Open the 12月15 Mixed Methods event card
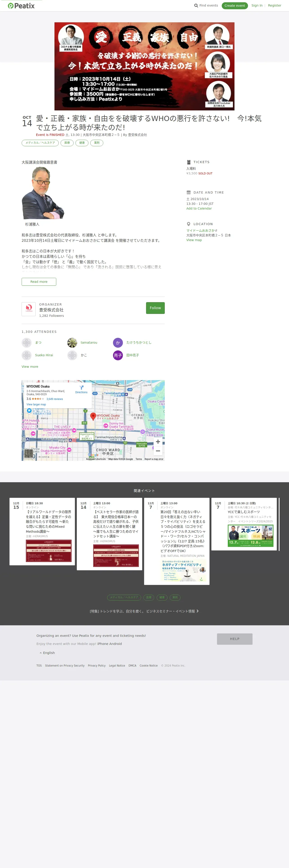 [42, 531]
